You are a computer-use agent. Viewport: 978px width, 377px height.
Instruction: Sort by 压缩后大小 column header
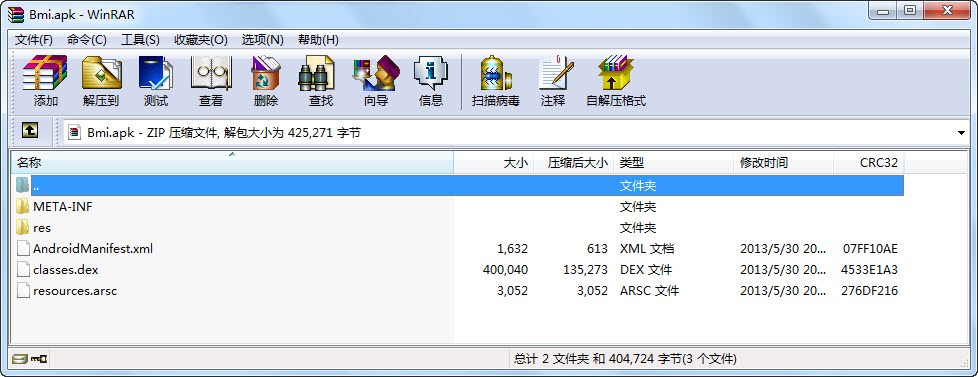[574, 163]
